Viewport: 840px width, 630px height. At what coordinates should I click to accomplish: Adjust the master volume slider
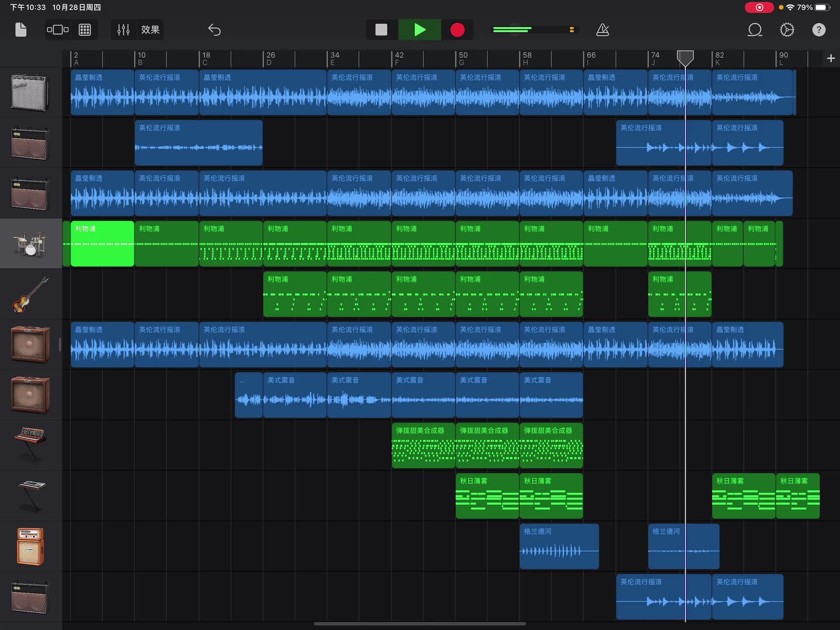535,30
